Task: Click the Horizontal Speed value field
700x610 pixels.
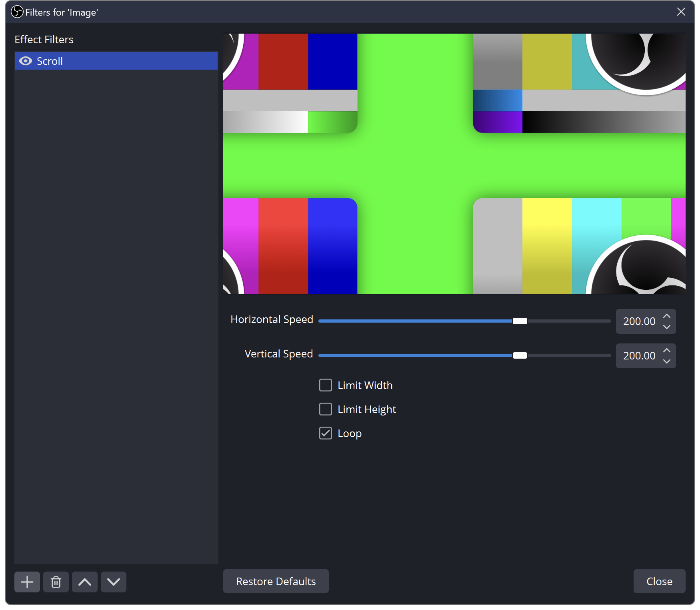Action: [639, 321]
